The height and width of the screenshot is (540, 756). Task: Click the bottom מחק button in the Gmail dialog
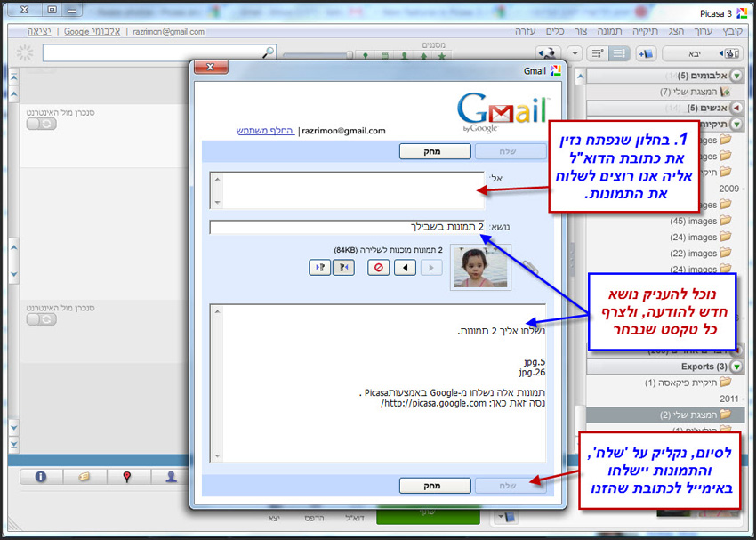coord(435,486)
